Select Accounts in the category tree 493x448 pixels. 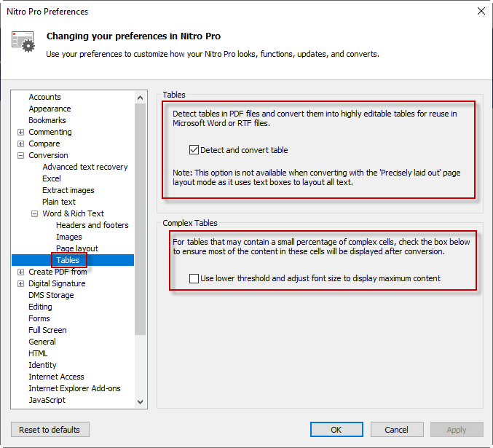tap(44, 97)
